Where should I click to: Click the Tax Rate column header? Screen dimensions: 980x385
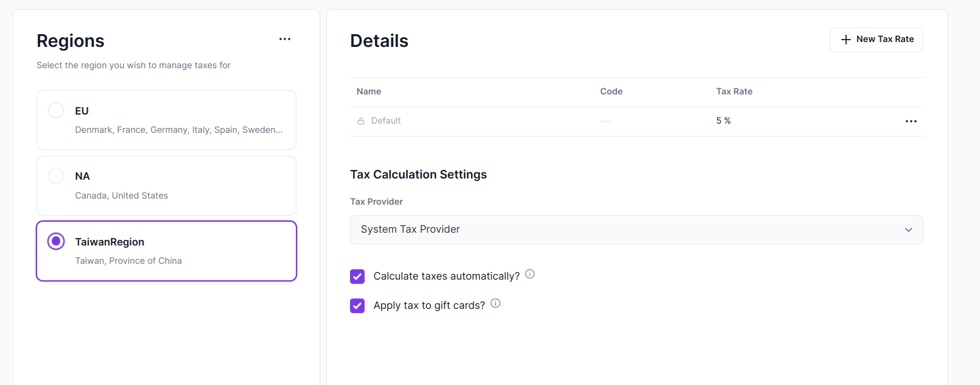tap(734, 91)
